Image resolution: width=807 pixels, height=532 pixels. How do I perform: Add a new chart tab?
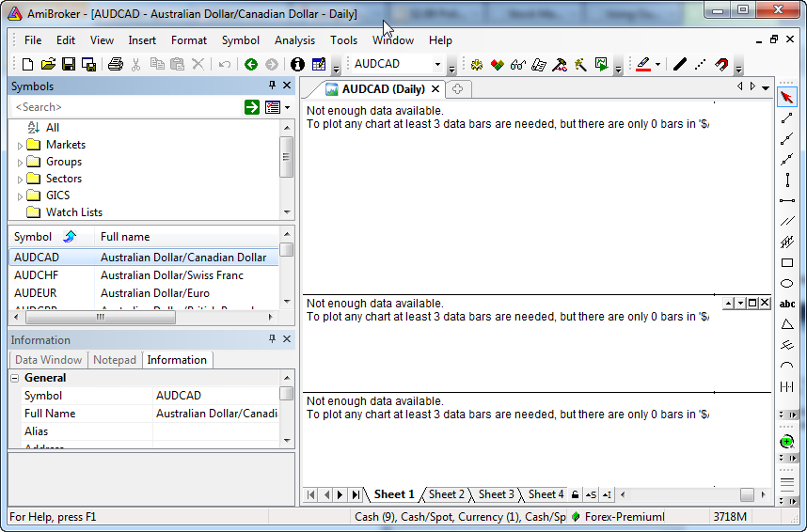click(x=457, y=89)
